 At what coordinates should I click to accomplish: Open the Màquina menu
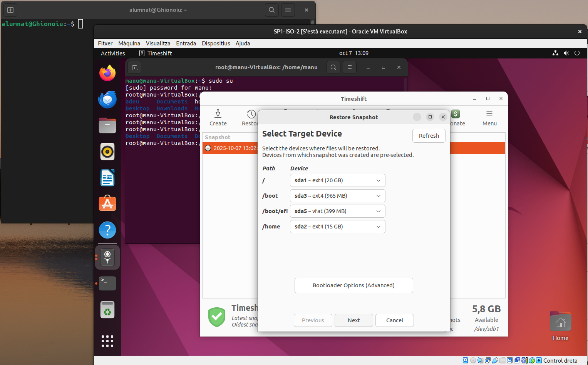point(129,43)
